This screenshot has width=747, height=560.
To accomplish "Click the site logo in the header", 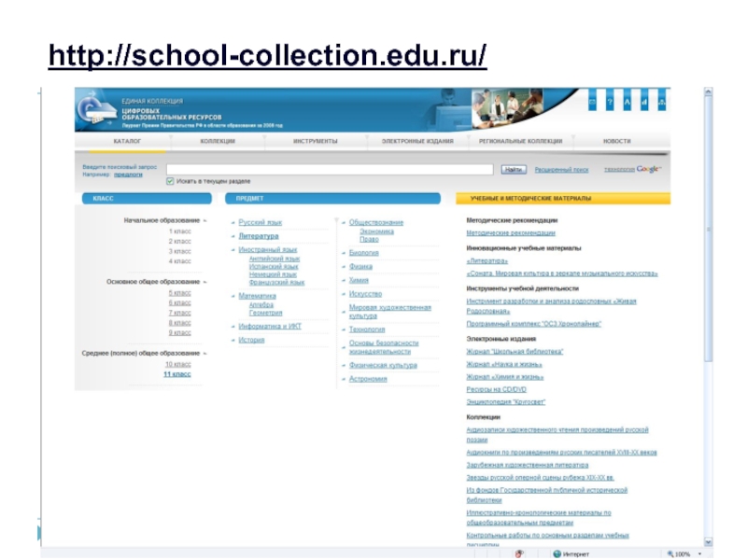I will point(97,110).
